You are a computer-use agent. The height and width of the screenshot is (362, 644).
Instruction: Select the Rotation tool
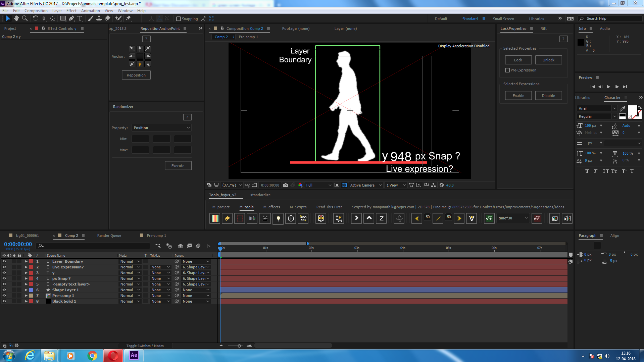tap(35, 18)
